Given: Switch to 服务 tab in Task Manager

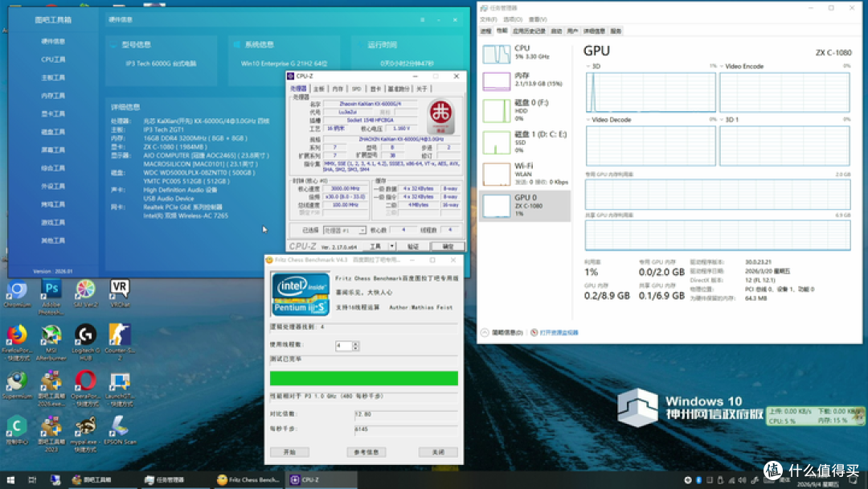Looking at the screenshot, I should (x=616, y=31).
